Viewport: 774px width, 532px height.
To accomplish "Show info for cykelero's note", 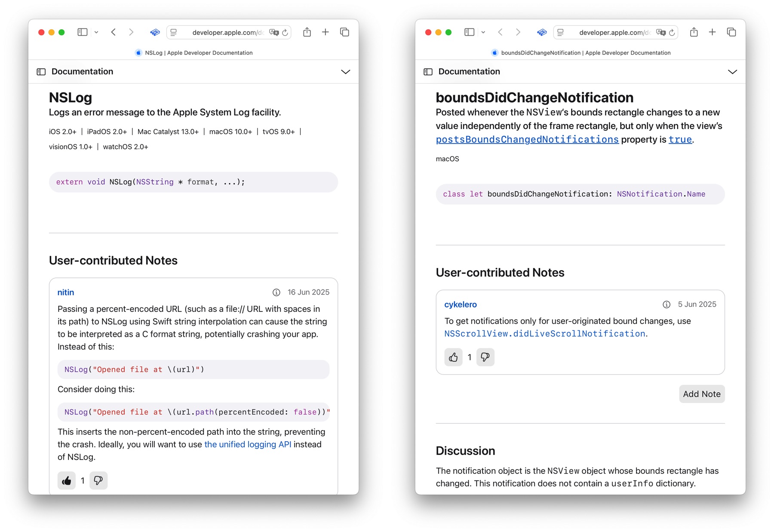I will (x=666, y=304).
